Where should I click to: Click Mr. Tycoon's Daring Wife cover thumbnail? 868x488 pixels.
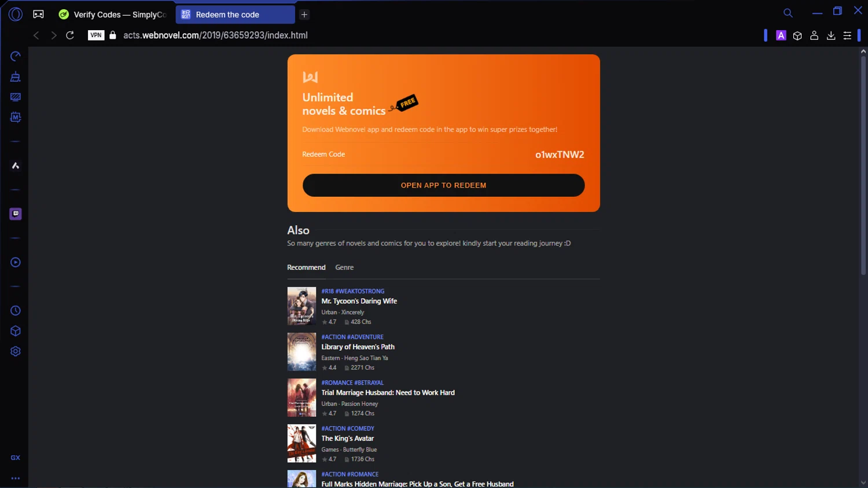pos(301,306)
